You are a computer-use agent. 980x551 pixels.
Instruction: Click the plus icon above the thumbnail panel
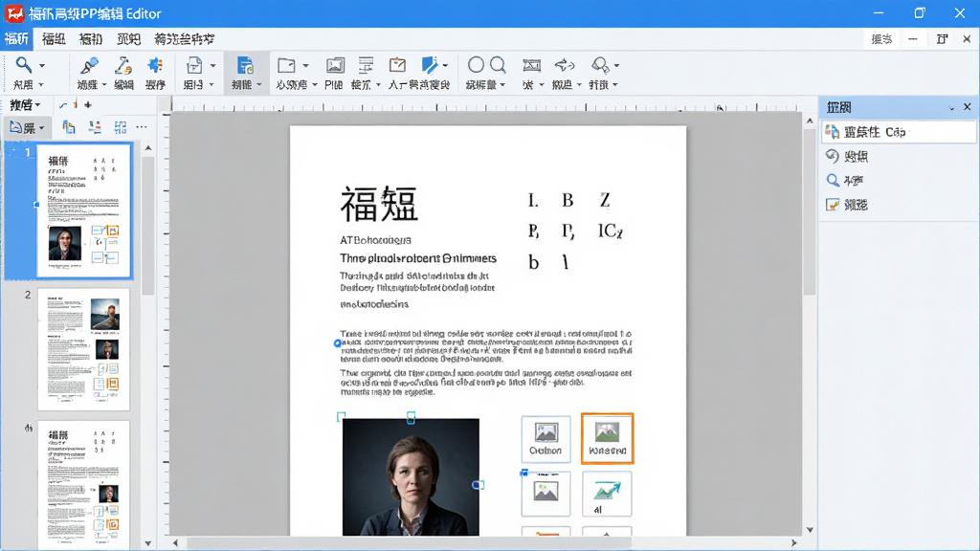tap(88, 105)
